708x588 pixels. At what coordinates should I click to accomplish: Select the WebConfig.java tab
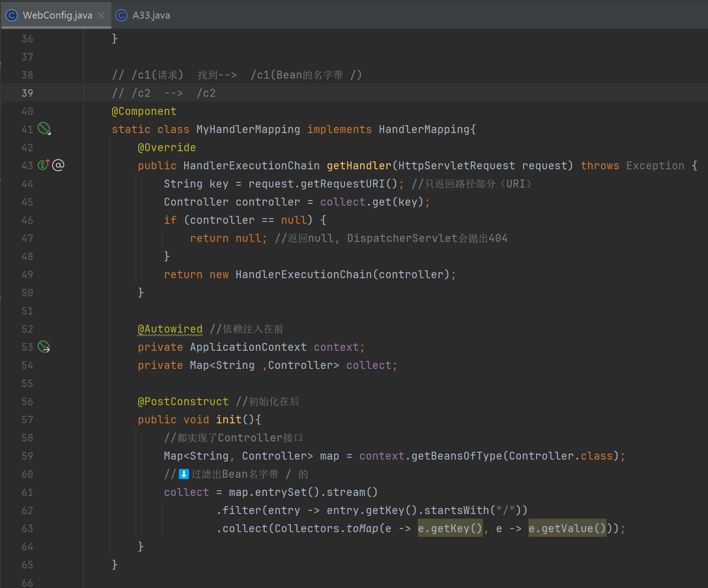pos(56,15)
